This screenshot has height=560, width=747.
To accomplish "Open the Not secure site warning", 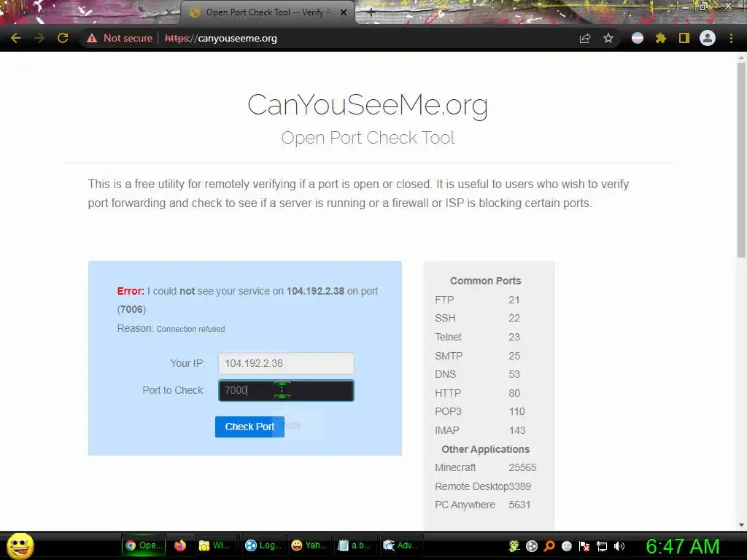I will coord(119,38).
